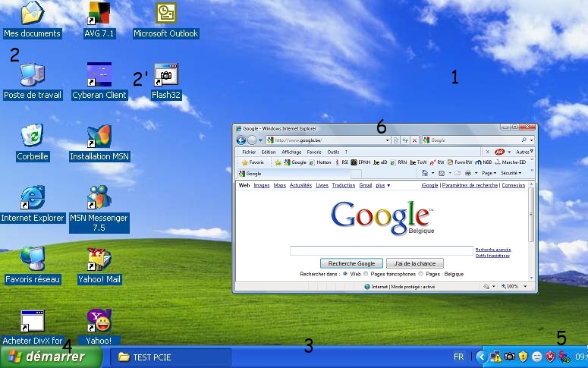Open the Sécurité dropdown menu

click(511, 173)
